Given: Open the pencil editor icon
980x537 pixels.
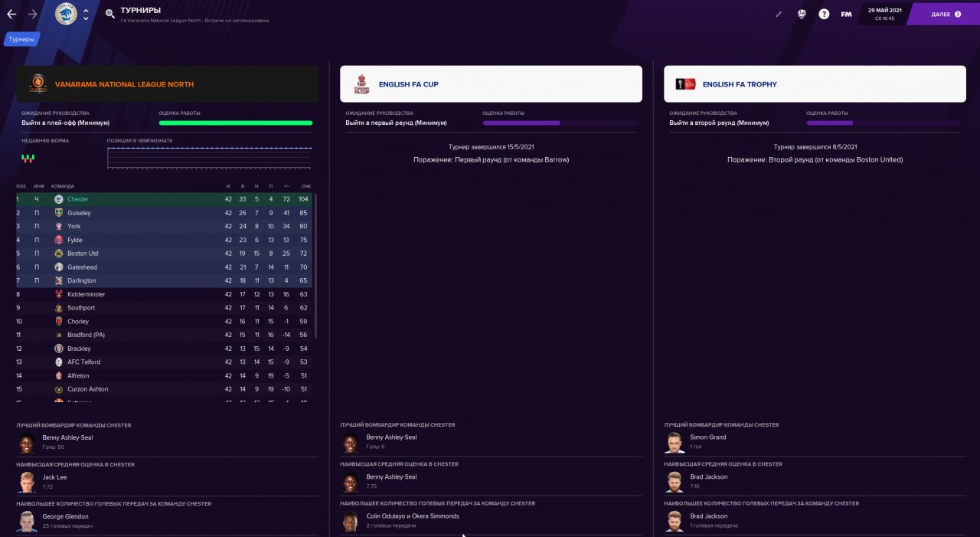Looking at the screenshot, I should (x=779, y=14).
